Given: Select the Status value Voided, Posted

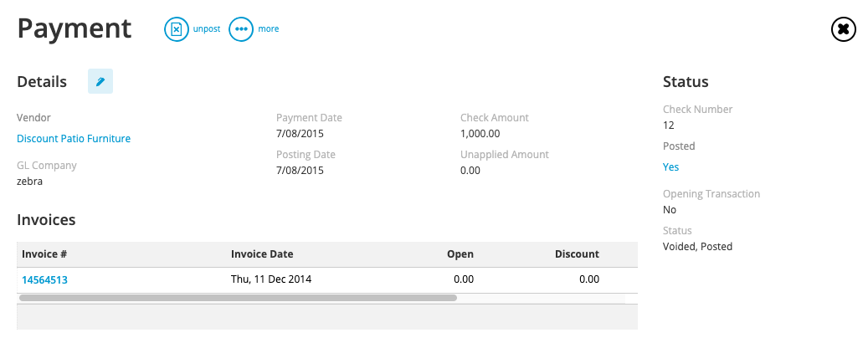Looking at the screenshot, I should [697, 247].
